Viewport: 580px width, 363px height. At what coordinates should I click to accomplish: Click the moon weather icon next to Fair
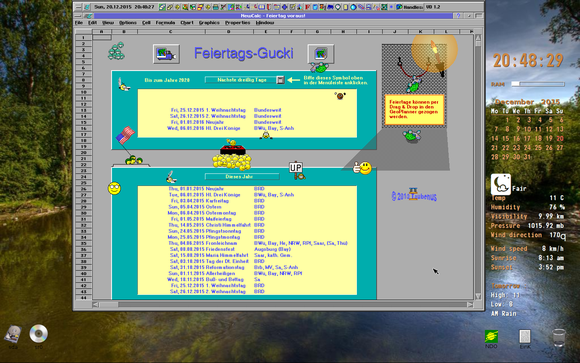click(x=501, y=184)
